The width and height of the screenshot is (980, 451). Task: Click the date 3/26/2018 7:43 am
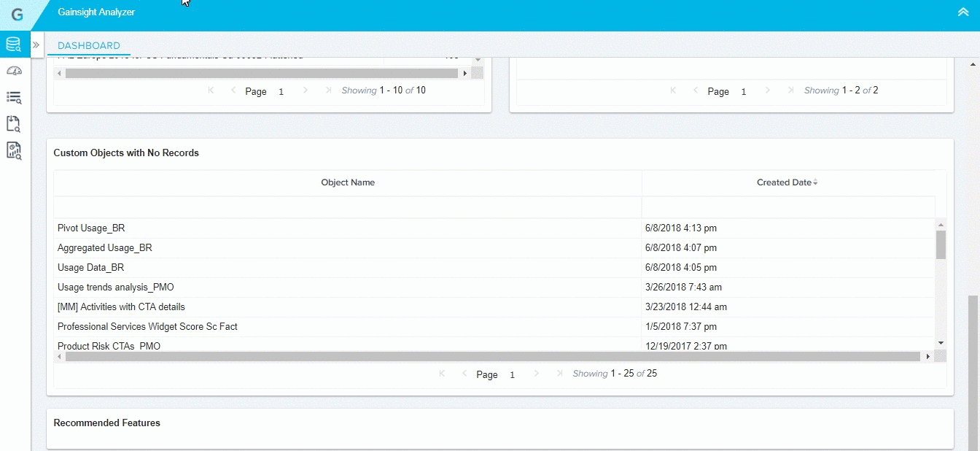683,288
